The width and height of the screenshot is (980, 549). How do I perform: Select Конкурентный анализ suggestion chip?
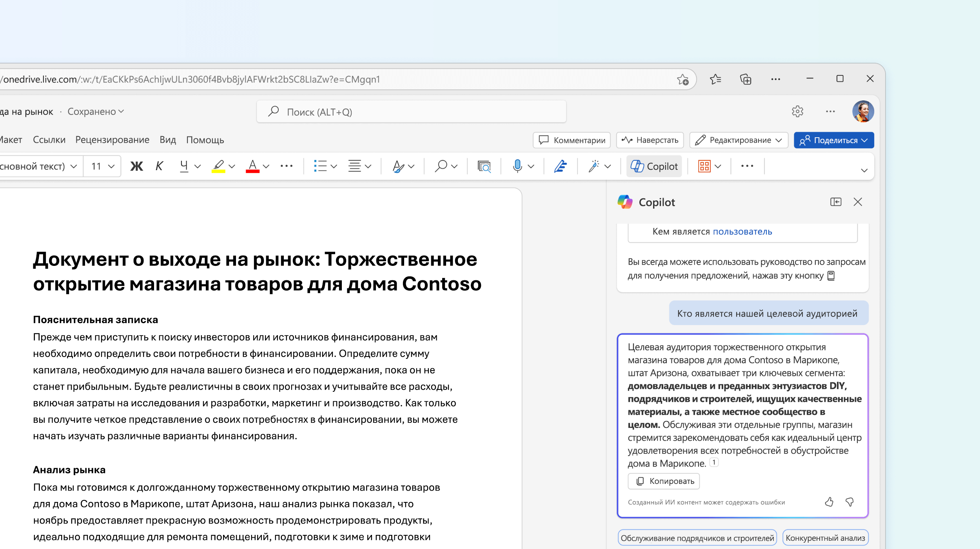[x=825, y=538]
